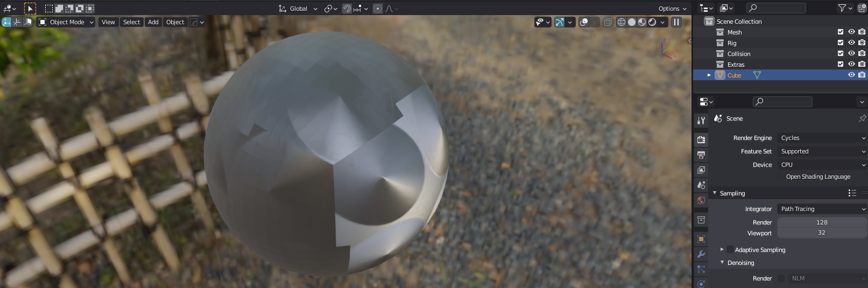Open the Object menu

(175, 22)
